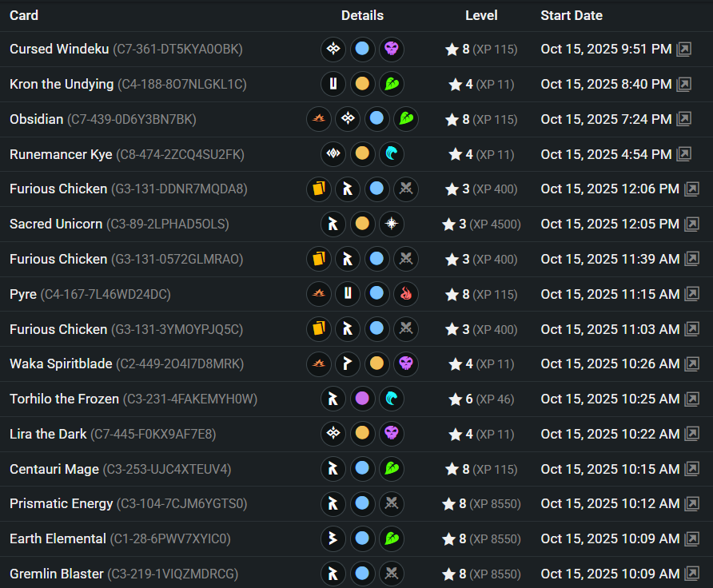Viewport: 713px width, 588px height.
Task: Click the death skull icon for Cursed Windeku
Action: click(392, 50)
